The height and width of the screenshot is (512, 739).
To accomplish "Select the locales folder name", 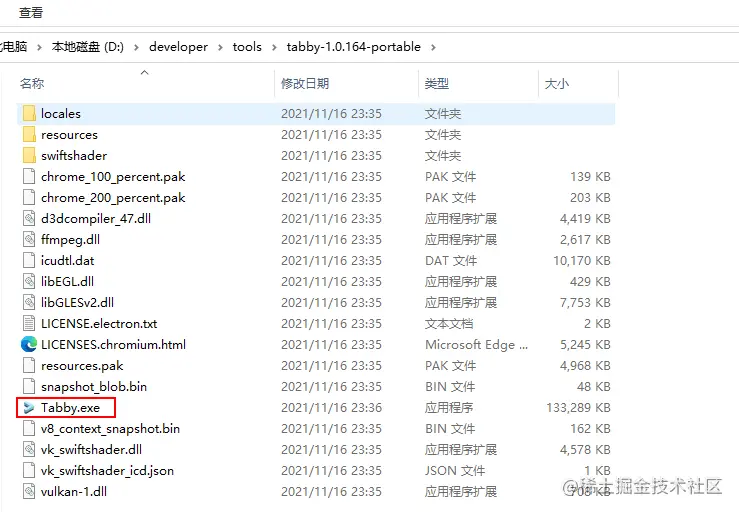I will [x=61, y=114].
